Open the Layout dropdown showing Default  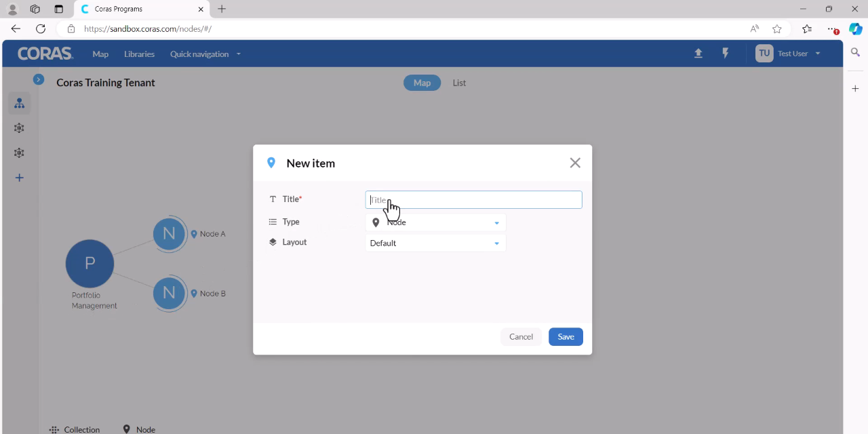click(435, 243)
